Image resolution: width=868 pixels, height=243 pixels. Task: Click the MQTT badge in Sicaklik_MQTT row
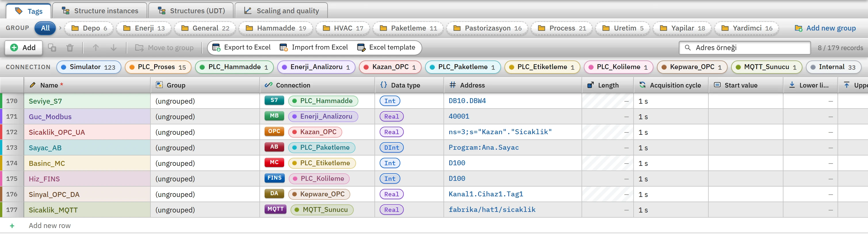pos(276,209)
